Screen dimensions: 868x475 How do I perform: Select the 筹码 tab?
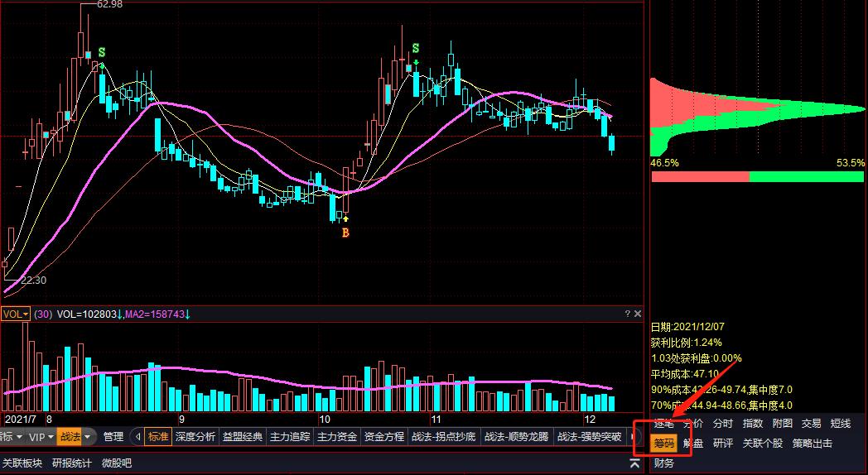point(664,444)
